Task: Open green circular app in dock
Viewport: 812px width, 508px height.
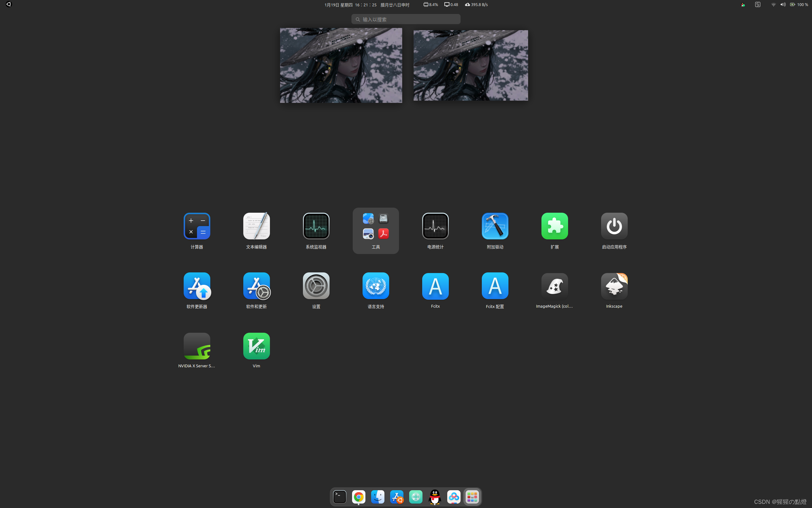Action: point(416,497)
